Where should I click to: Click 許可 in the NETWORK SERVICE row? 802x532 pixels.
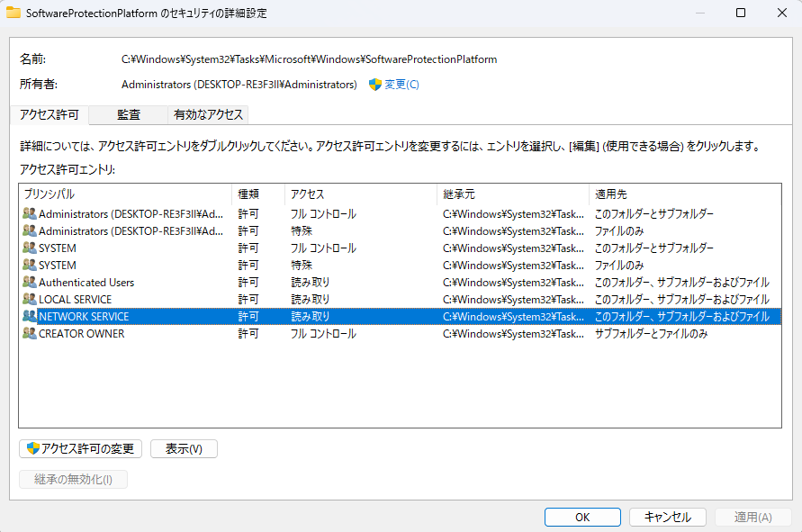pos(248,316)
